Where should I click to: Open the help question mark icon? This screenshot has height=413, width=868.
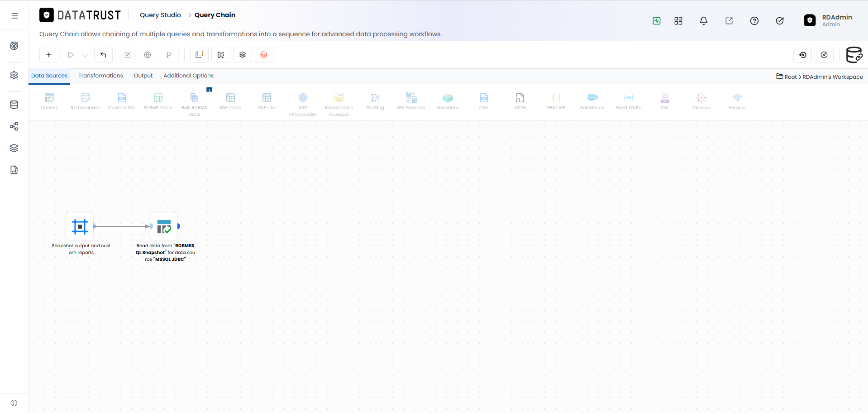click(x=754, y=21)
